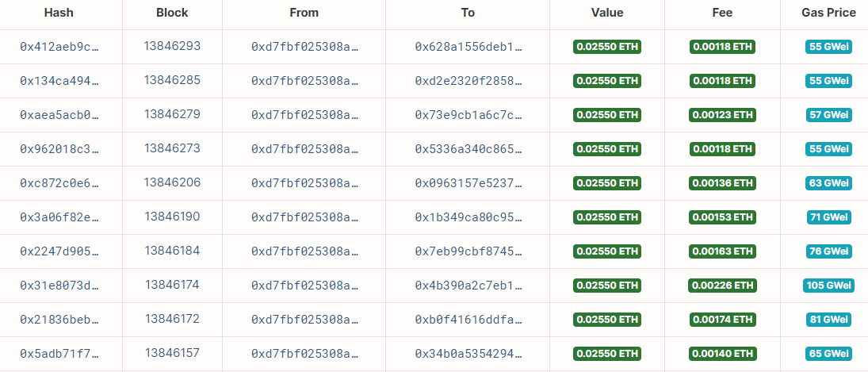Open transaction hash 0x21836beb
Viewport: 868px width, 372px height.
[x=61, y=320]
